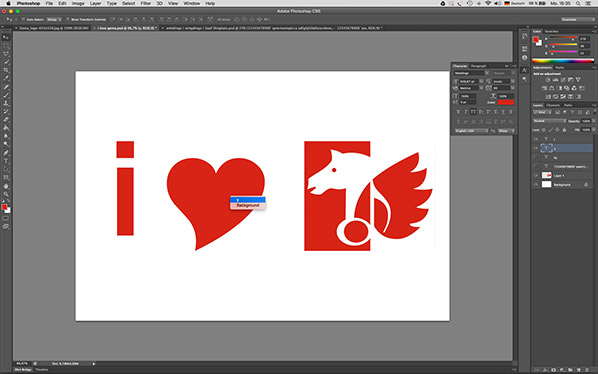Viewport: 598px width, 374px height.
Task: Select the Path Selection tool
Action: click(x=6, y=169)
